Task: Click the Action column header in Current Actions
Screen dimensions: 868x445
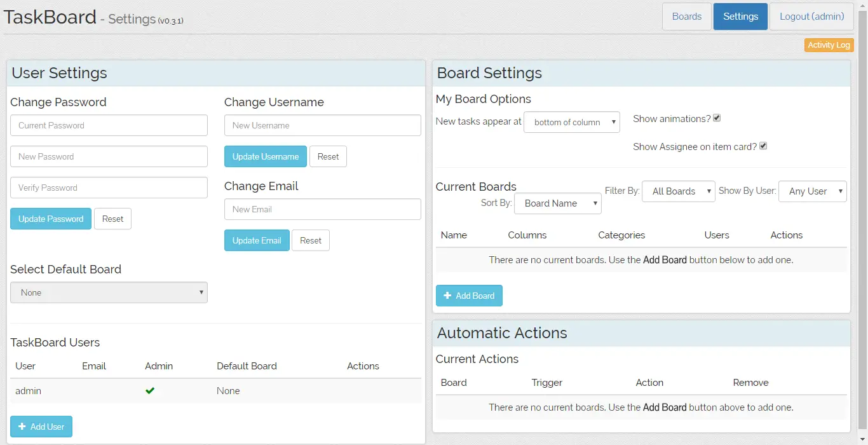Action: pos(649,383)
